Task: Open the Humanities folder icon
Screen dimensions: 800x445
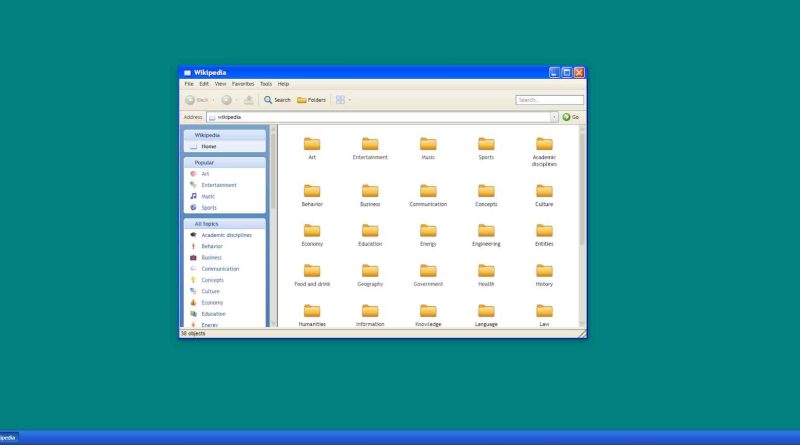Action: coord(312,311)
